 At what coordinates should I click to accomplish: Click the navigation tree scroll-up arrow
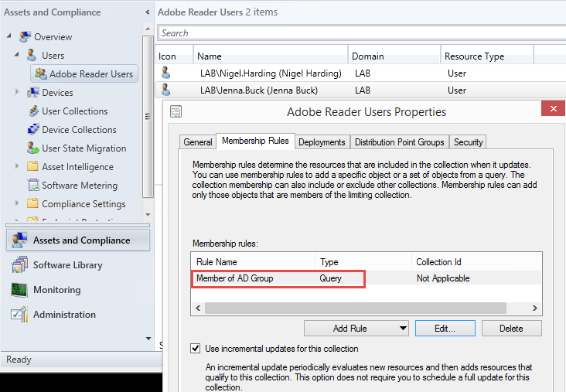148,28
